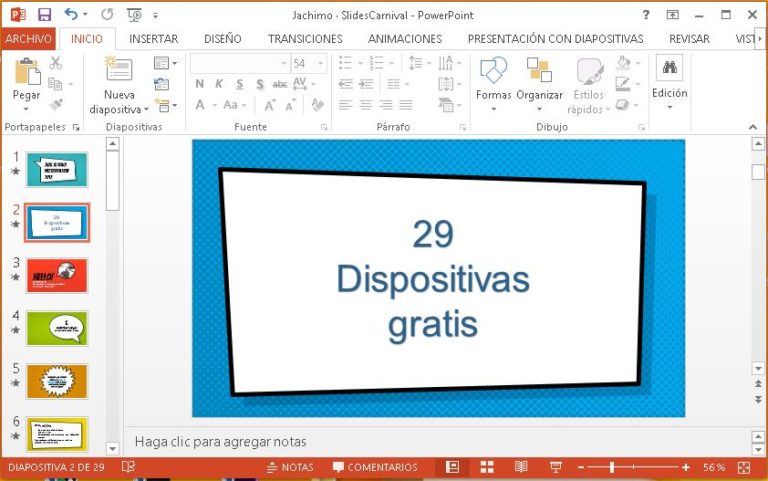Image resolution: width=768 pixels, height=481 pixels.
Task: Click the Format Painter brush icon
Action: (56, 104)
